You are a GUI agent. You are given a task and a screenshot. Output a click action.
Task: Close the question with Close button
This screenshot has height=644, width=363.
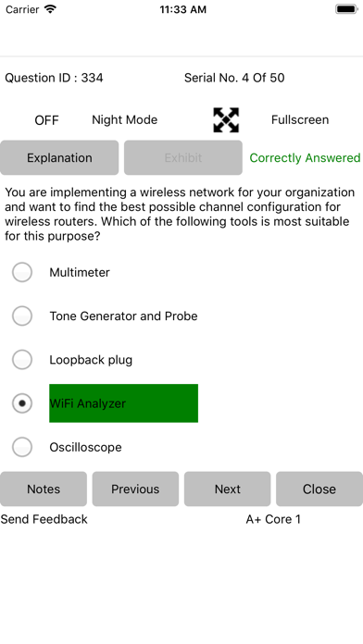point(319,489)
